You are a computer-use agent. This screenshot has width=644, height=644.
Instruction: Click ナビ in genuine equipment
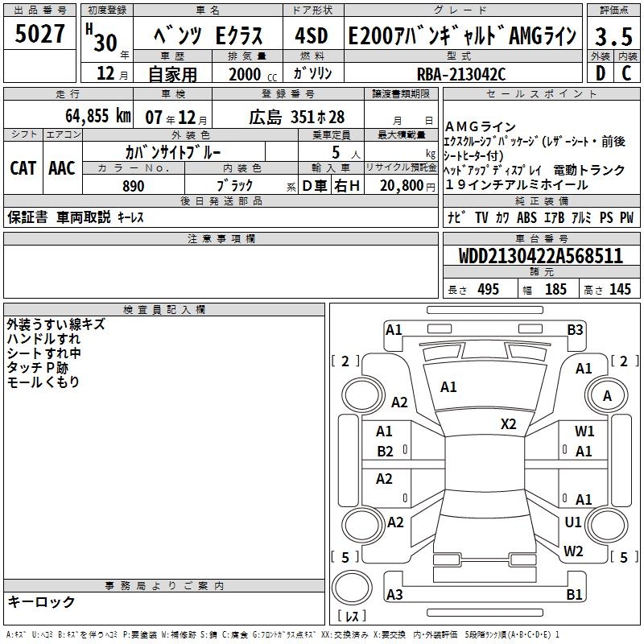(456, 217)
